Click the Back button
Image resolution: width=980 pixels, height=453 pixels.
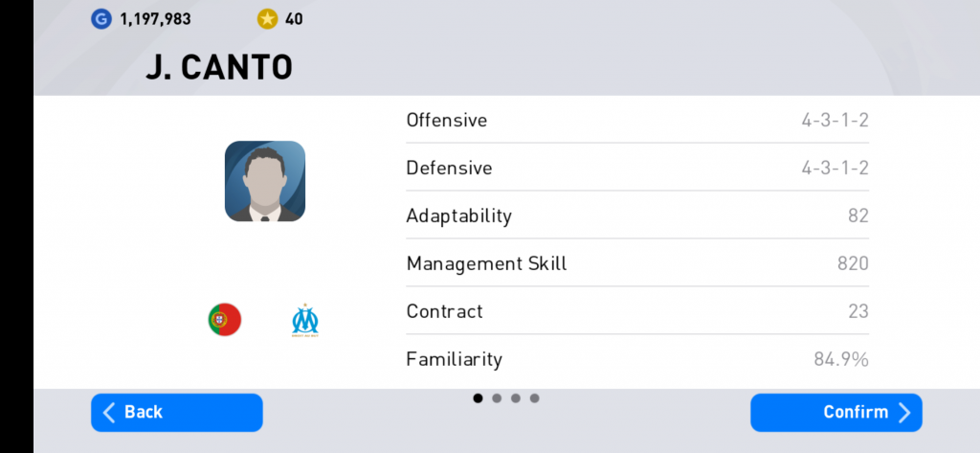coord(177,413)
